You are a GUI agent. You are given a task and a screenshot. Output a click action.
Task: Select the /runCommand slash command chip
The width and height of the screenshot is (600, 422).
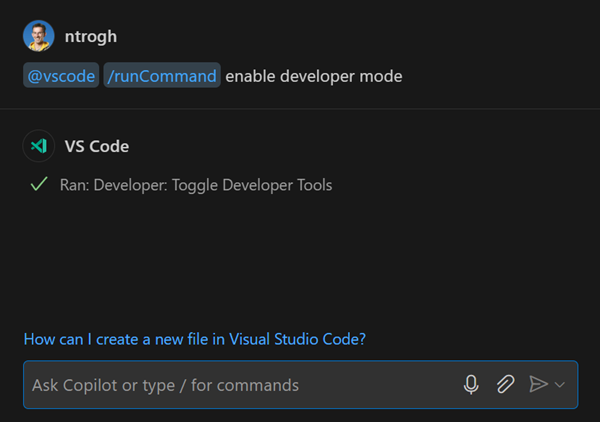click(161, 76)
